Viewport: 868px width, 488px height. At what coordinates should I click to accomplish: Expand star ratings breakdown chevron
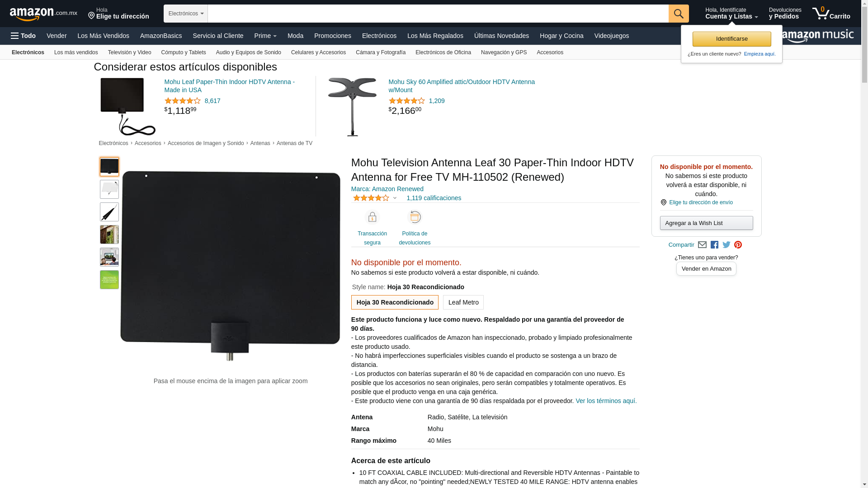(x=395, y=198)
